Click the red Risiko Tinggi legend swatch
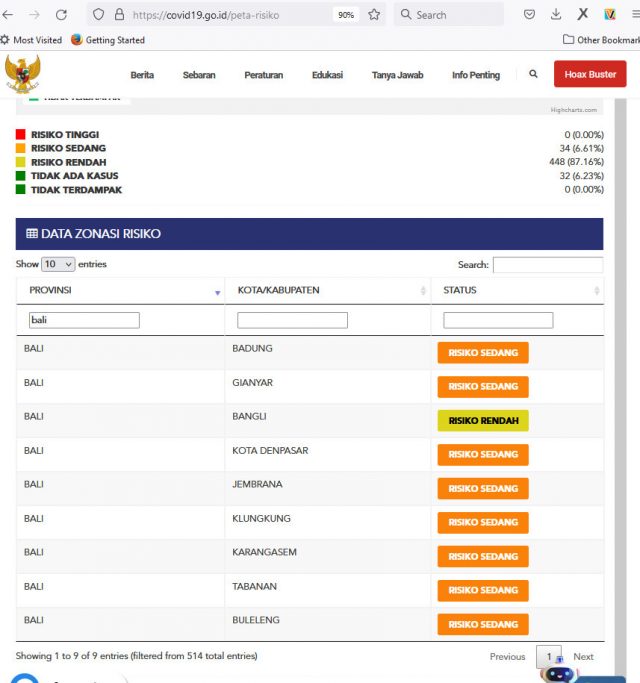 point(21,134)
